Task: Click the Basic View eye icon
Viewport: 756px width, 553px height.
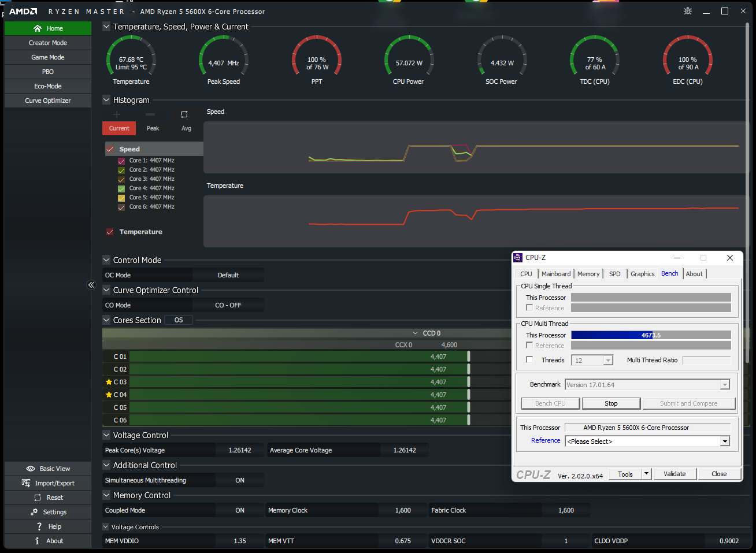Action: point(31,469)
